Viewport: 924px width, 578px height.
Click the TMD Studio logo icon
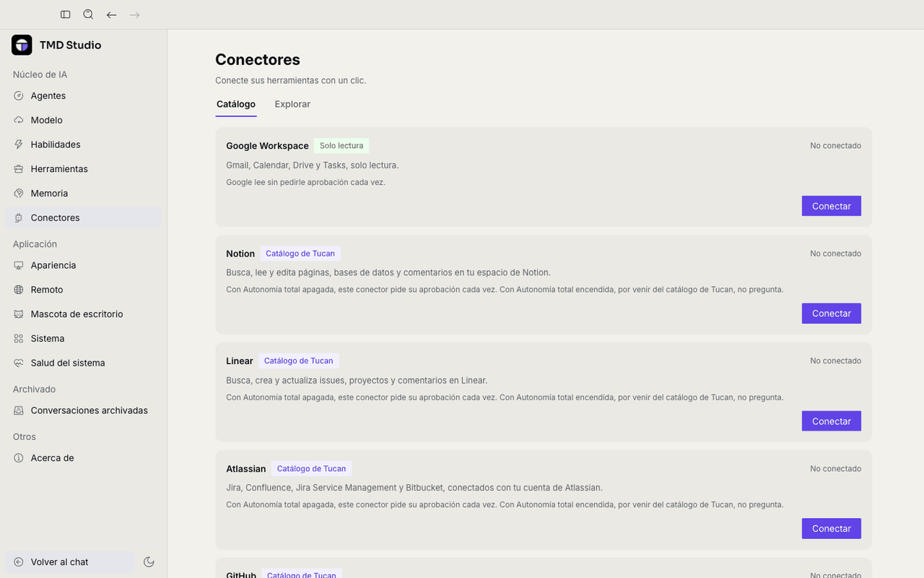[x=22, y=45]
